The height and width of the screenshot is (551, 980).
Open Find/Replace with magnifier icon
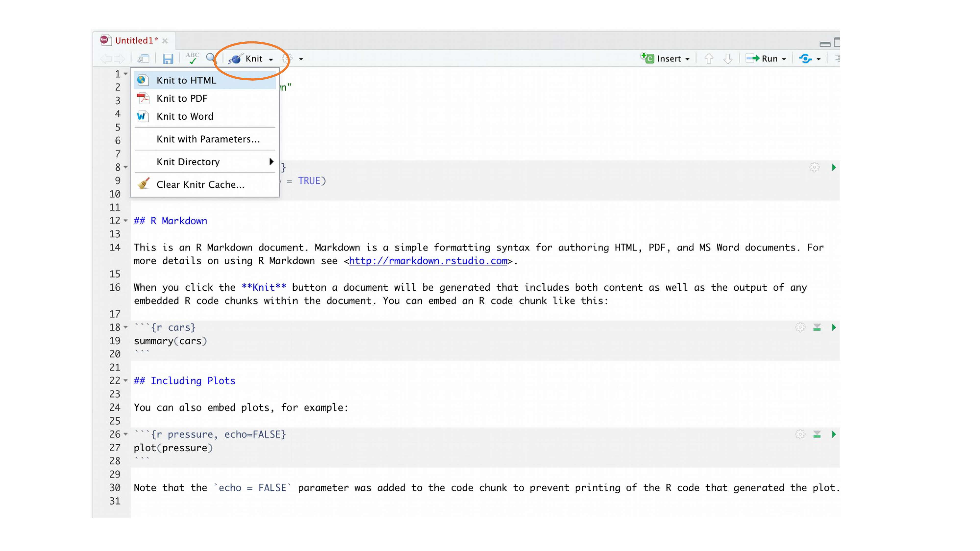click(211, 58)
